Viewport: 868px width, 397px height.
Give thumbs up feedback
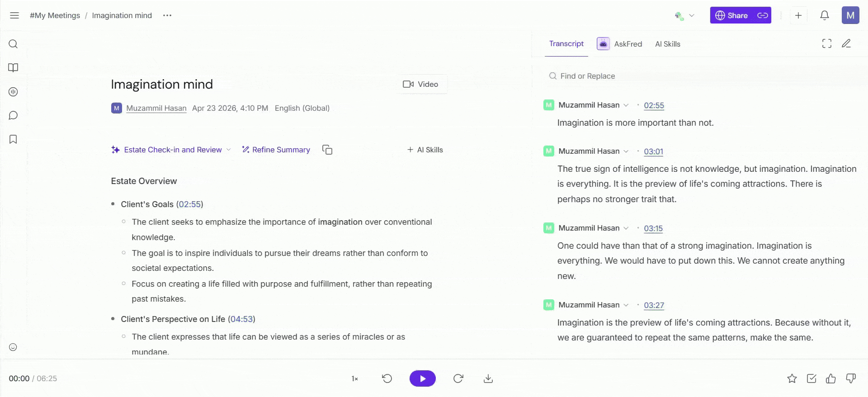(831, 378)
